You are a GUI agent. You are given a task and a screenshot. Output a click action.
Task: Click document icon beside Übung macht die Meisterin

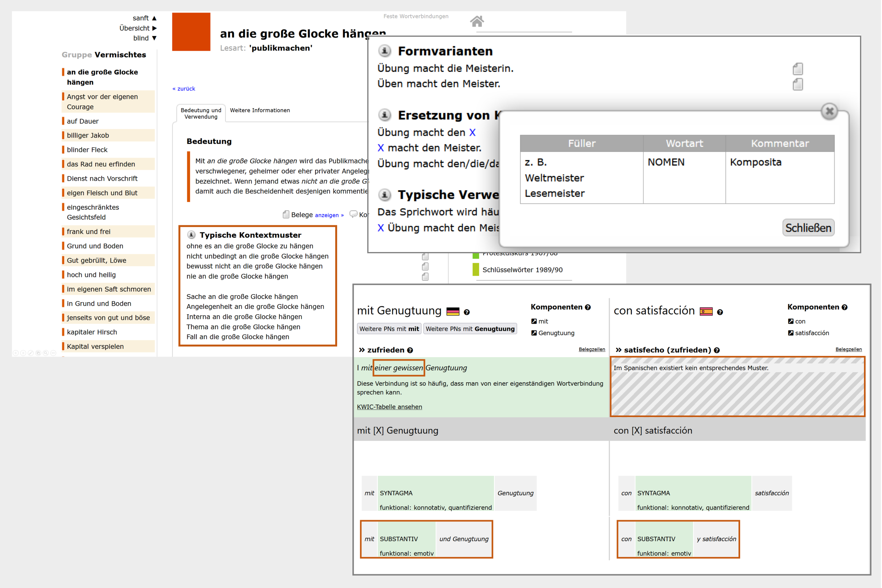pyautogui.click(x=797, y=69)
